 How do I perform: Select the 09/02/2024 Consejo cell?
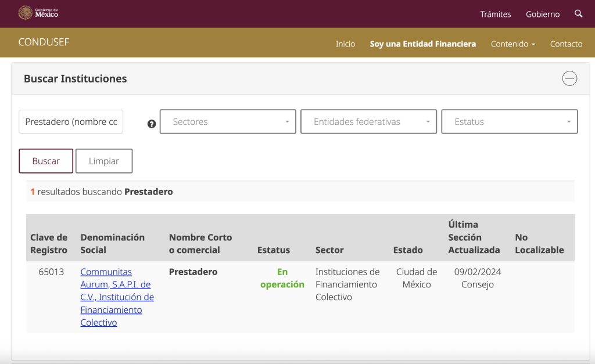click(478, 278)
